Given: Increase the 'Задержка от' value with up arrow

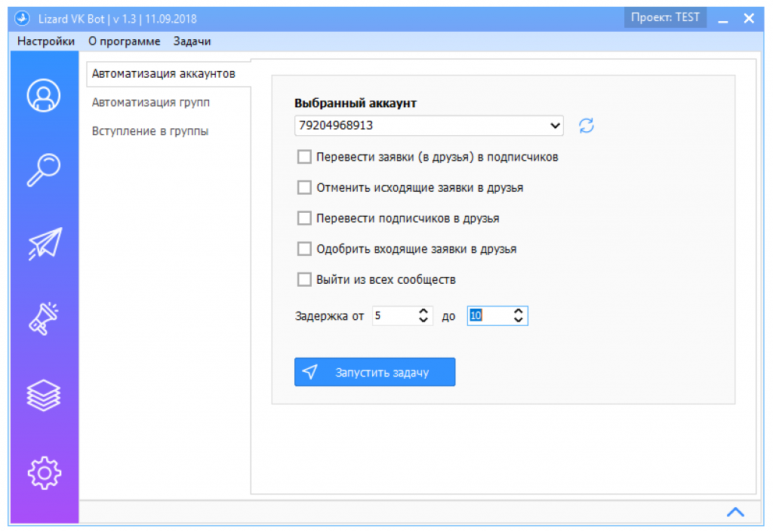Looking at the screenshot, I should click(x=423, y=312).
